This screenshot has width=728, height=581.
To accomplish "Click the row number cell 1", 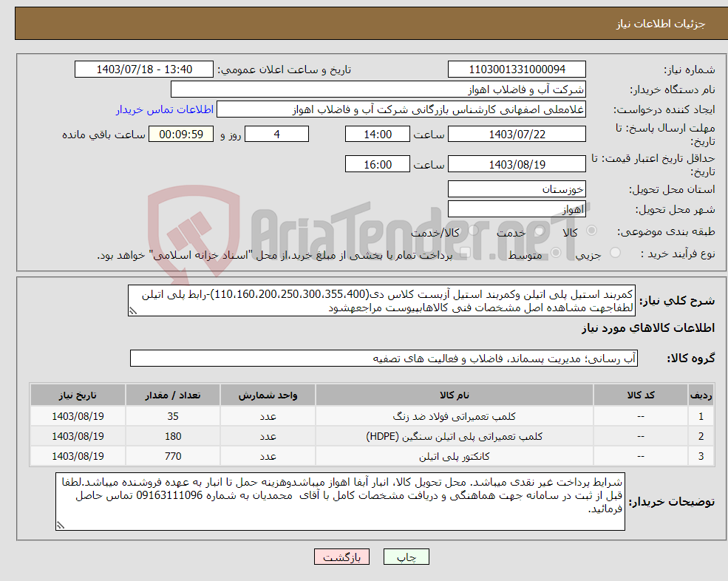I will [x=701, y=416].
